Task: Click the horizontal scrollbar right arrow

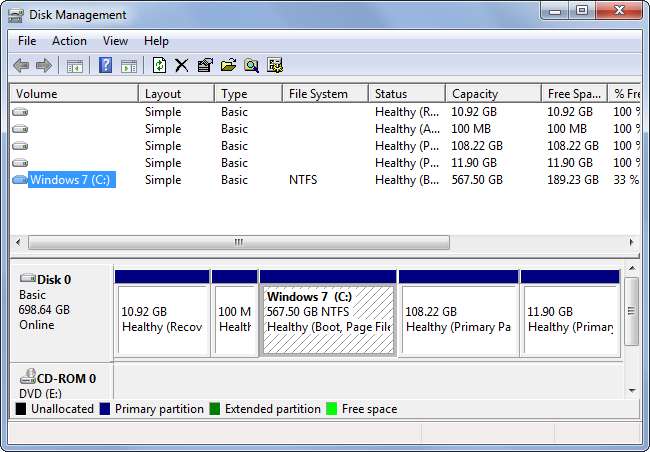Action: 631,242
